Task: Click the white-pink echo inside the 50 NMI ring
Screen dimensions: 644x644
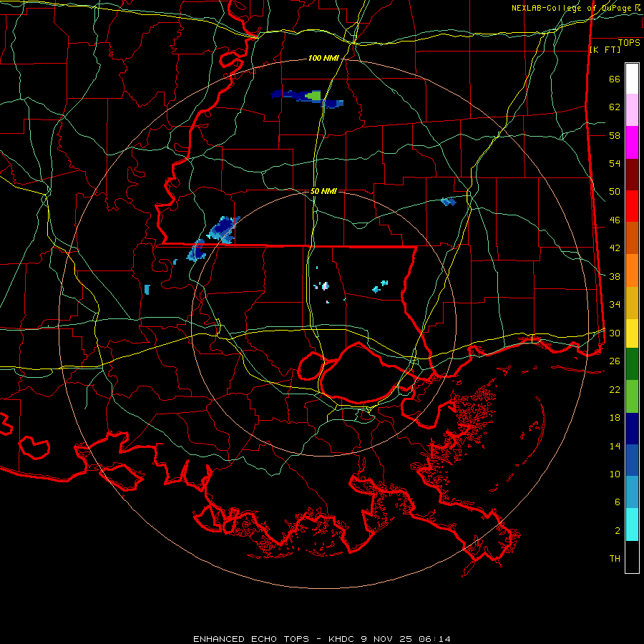Action: click(326, 286)
